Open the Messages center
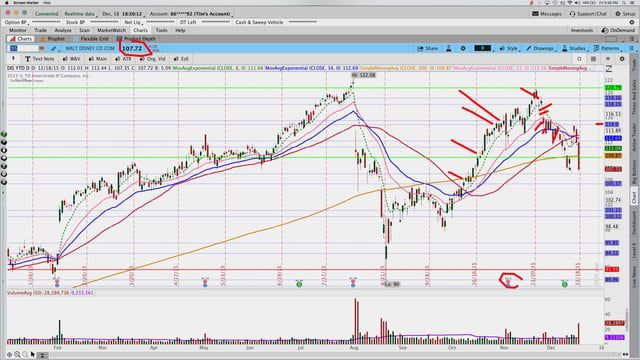 [547, 13]
